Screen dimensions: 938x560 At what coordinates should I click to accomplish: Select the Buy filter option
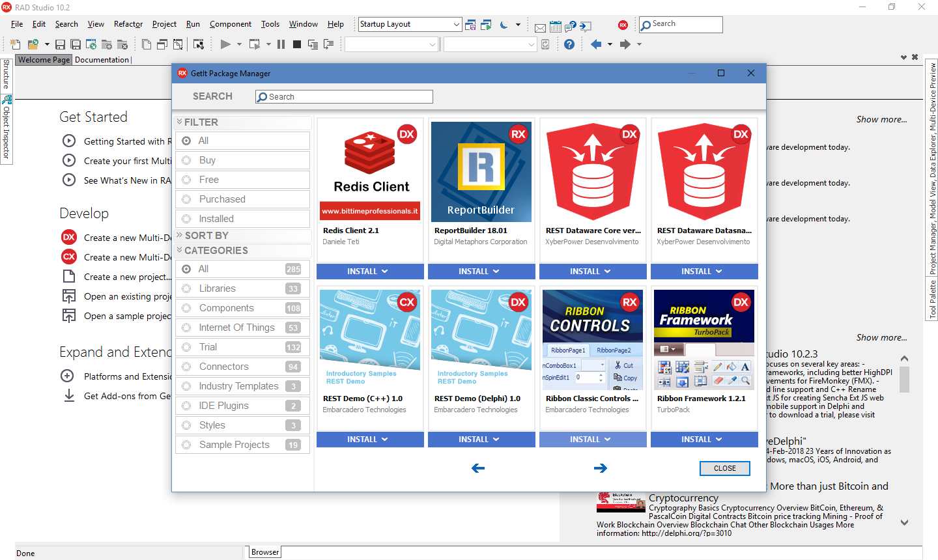coord(242,160)
